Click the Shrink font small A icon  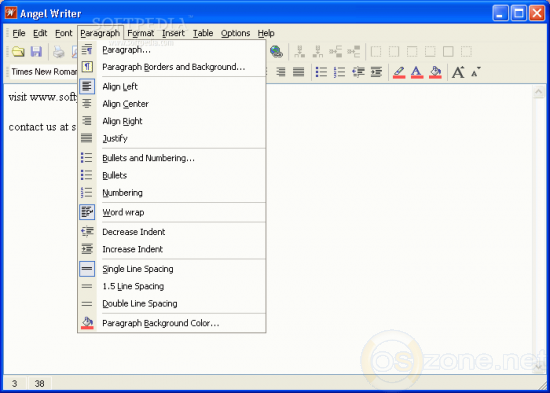pos(476,72)
